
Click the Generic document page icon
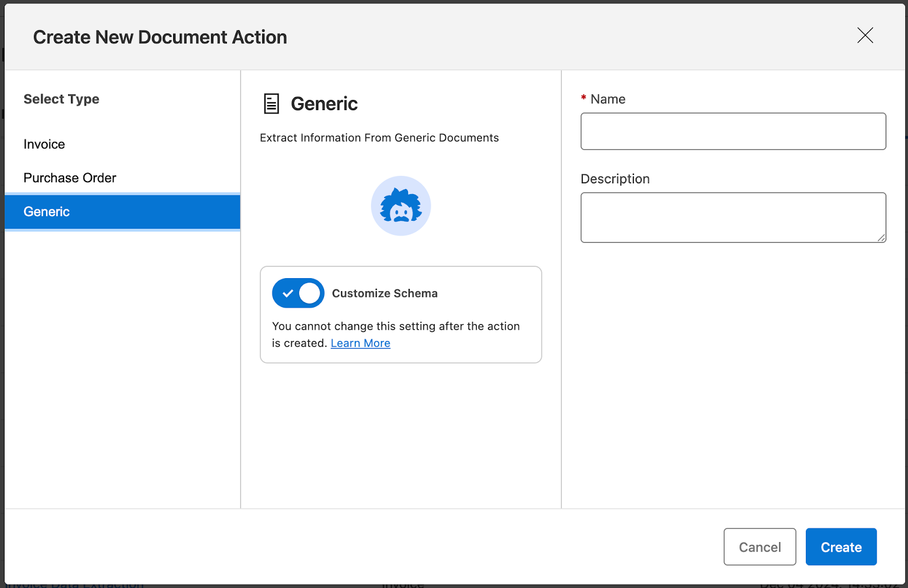(x=271, y=103)
